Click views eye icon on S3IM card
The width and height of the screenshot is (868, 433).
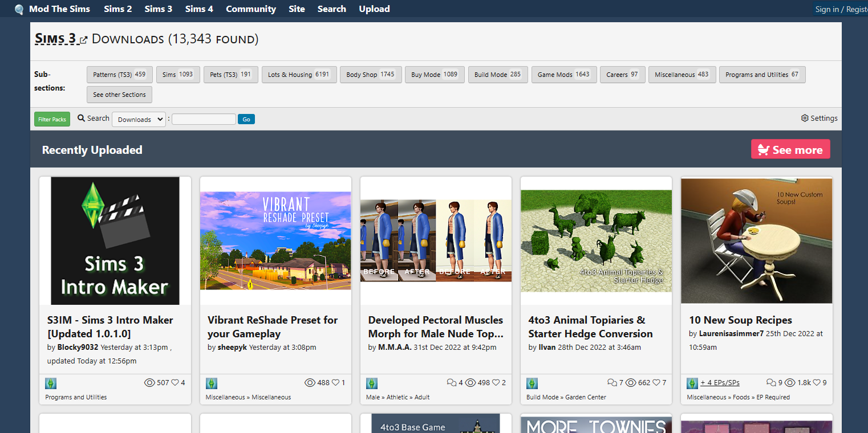point(150,383)
